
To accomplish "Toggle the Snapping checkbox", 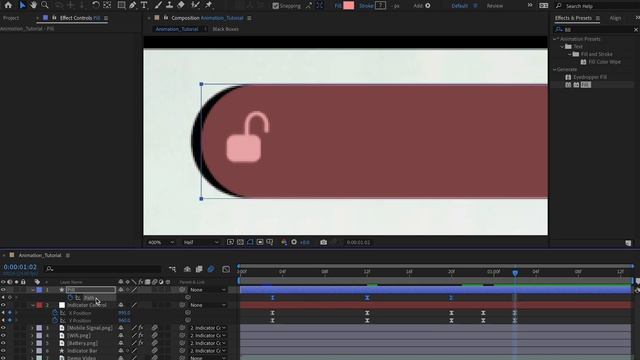I will click(276, 6).
